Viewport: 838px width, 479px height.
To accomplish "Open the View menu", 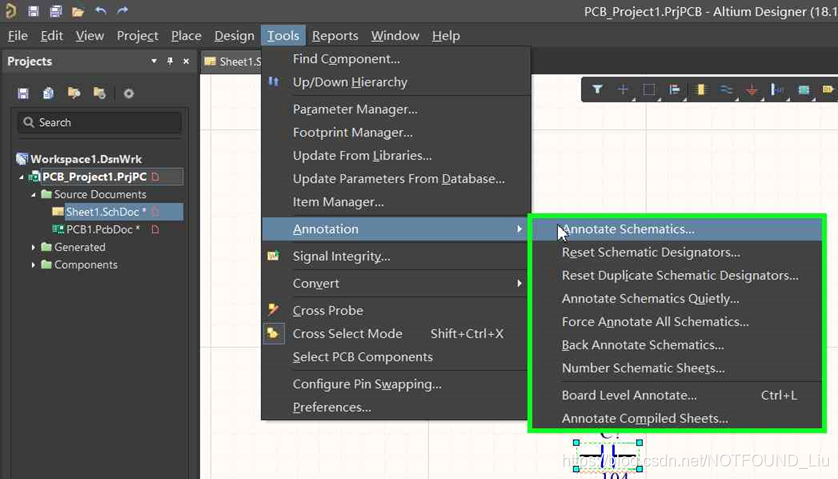I will pyautogui.click(x=89, y=36).
